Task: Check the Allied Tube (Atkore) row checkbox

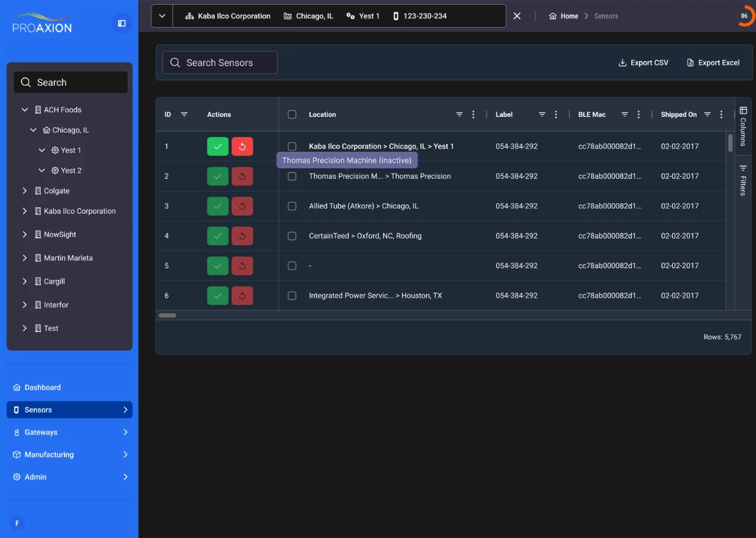Action: pos(292,206)
